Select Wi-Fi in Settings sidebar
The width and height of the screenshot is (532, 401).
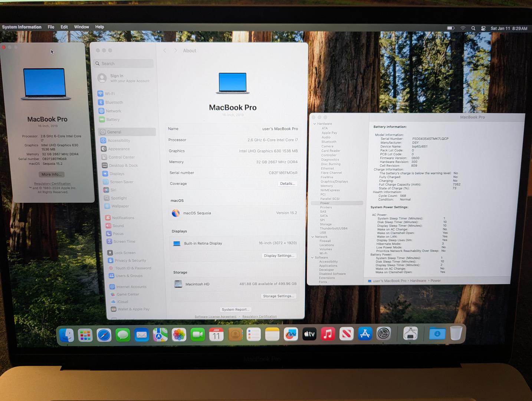[106, 94]
